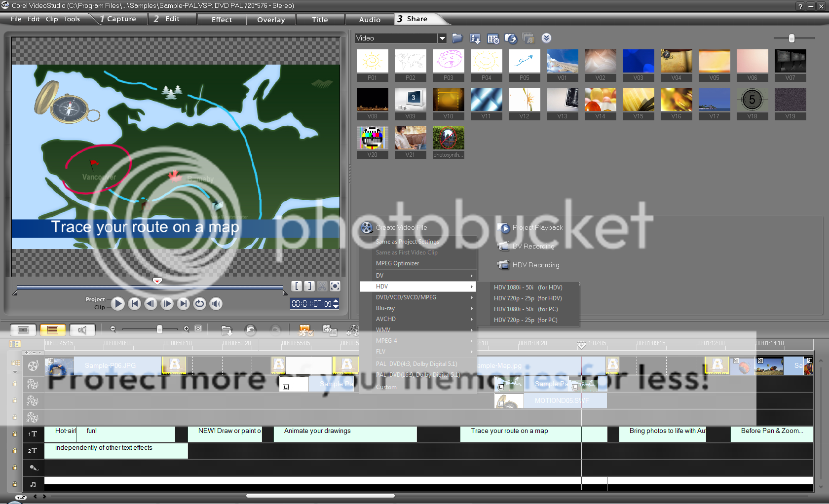Click the Fit project in timeline window icon
Screen dimensions: 829x504
(198, 329)
